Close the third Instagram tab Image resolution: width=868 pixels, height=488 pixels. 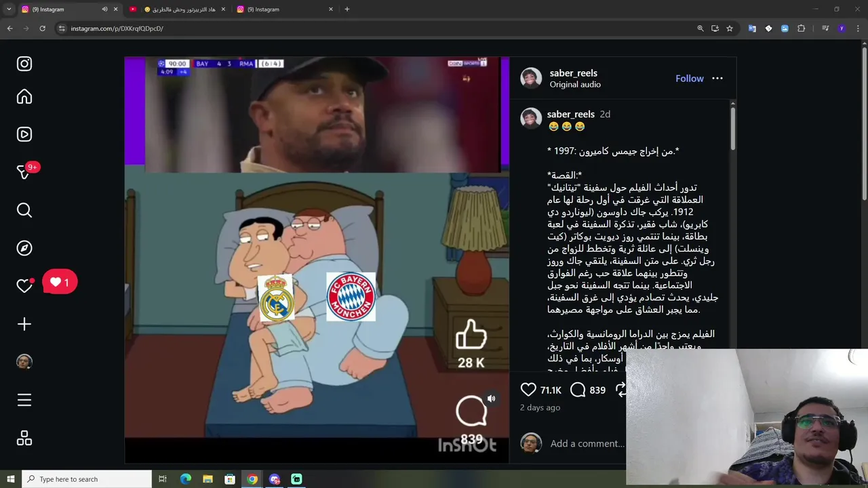click(x=331, y=9)
